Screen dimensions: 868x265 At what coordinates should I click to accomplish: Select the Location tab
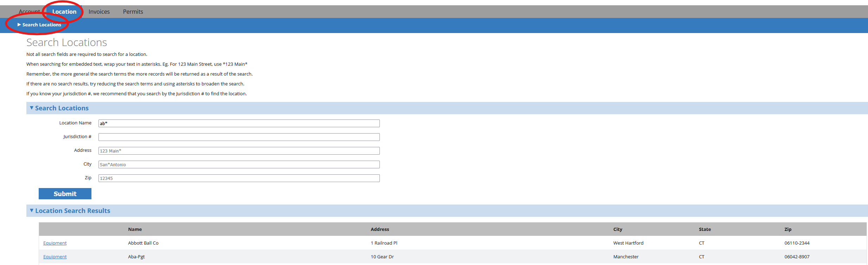point(64,12)
